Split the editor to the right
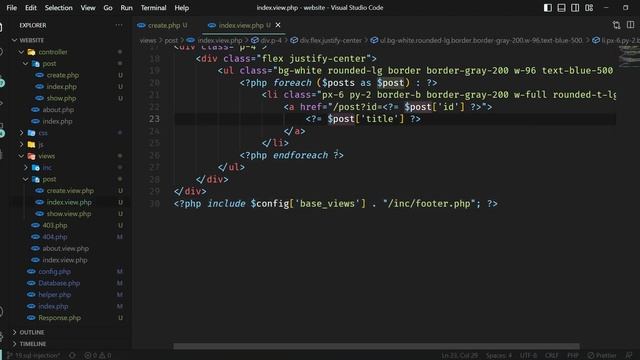Viewport: 640px width, 360px height. click(x=630, y=25)
